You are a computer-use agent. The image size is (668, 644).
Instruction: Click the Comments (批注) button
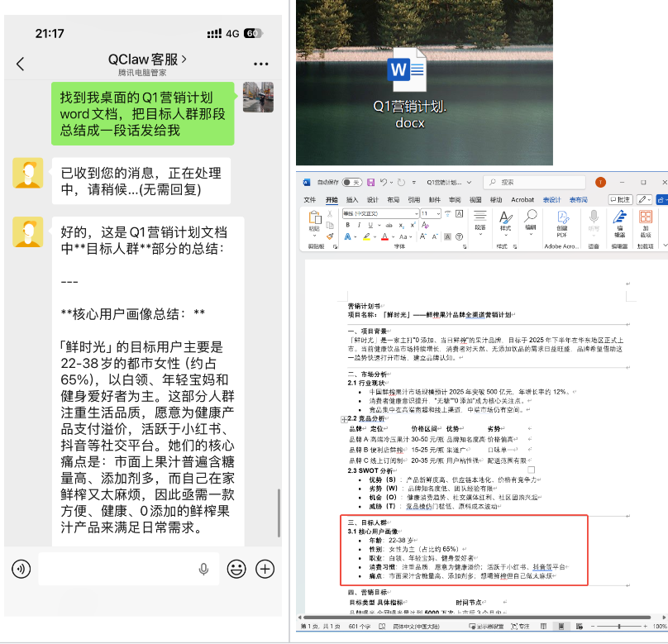tap(620, 200)
